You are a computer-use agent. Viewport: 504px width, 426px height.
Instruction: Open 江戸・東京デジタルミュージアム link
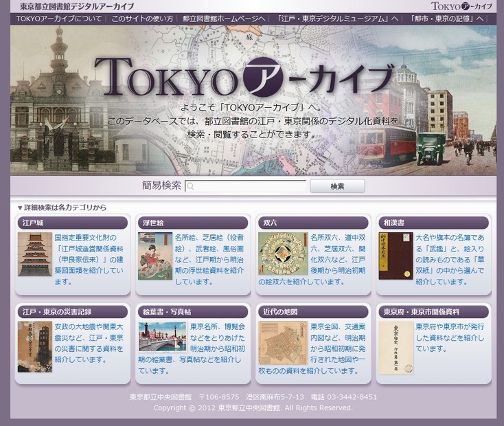[x=338, y=19]
